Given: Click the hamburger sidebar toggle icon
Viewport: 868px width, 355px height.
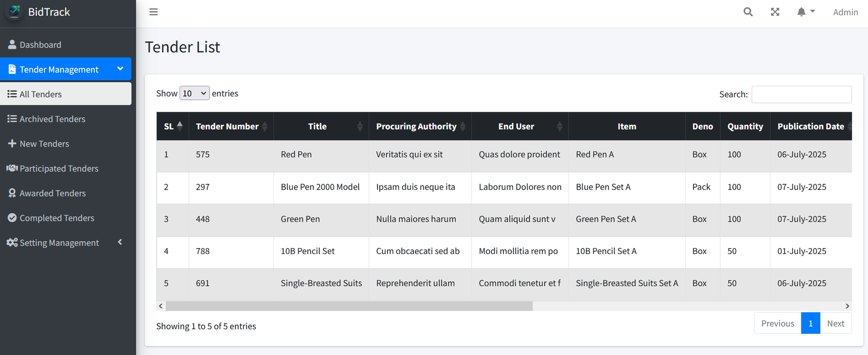Looking at the screenshot, I should click(x=154, y=12).
